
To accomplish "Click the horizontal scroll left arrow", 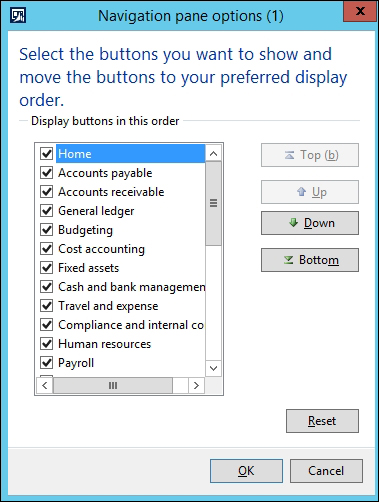I will coord(45,386).
